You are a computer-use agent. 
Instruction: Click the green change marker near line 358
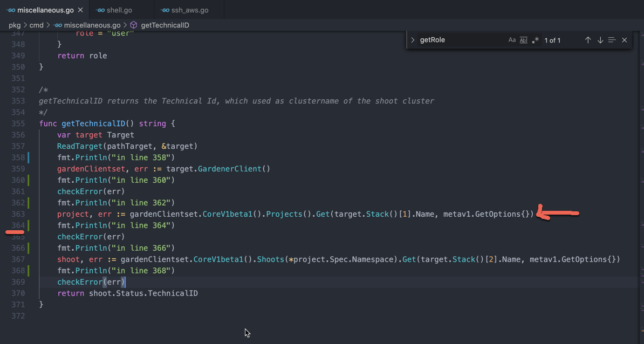point(28,157)
